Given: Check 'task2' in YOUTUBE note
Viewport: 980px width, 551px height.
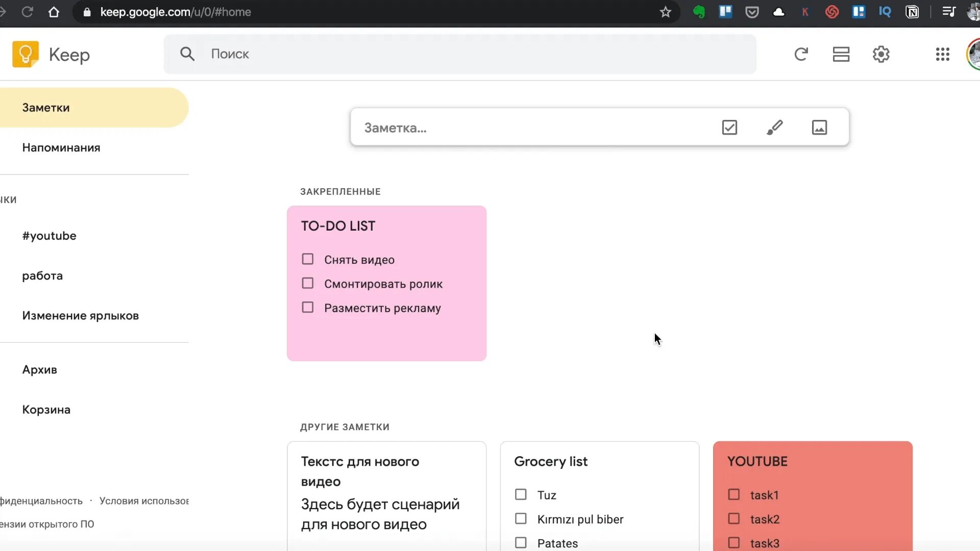Looking at the screenshot, I should click(x=733, y=518).
